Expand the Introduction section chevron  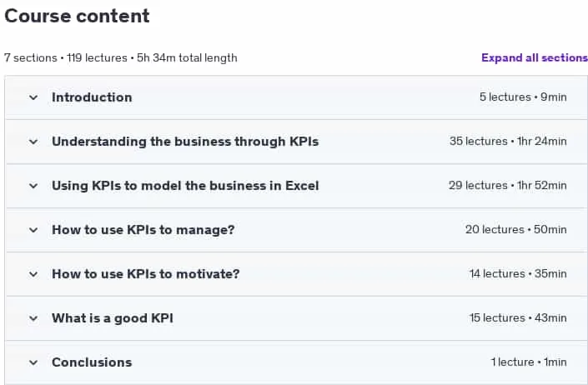point(33,97)
